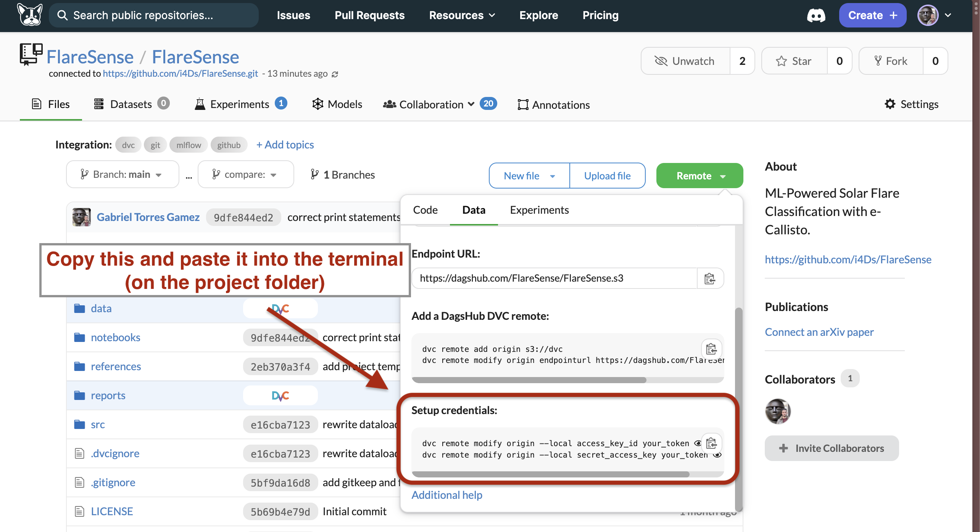The image size is (980, 532).
Task: Open the Datasets tab
Action: (131, 104)
